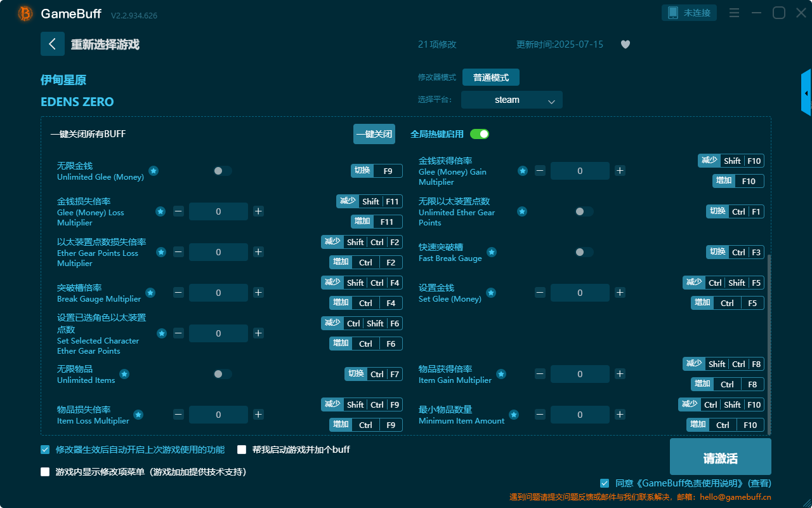Image resolution: width=812 pixels, height=508 pixels.
Task: Turn on Fast Break Gauge toggle
Action: point(584,252)
